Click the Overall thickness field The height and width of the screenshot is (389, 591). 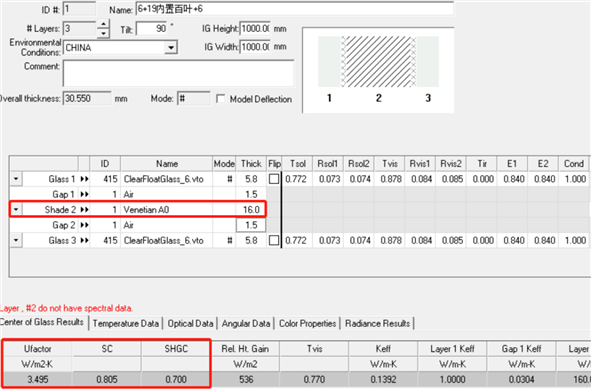click(x=87, y=99)
